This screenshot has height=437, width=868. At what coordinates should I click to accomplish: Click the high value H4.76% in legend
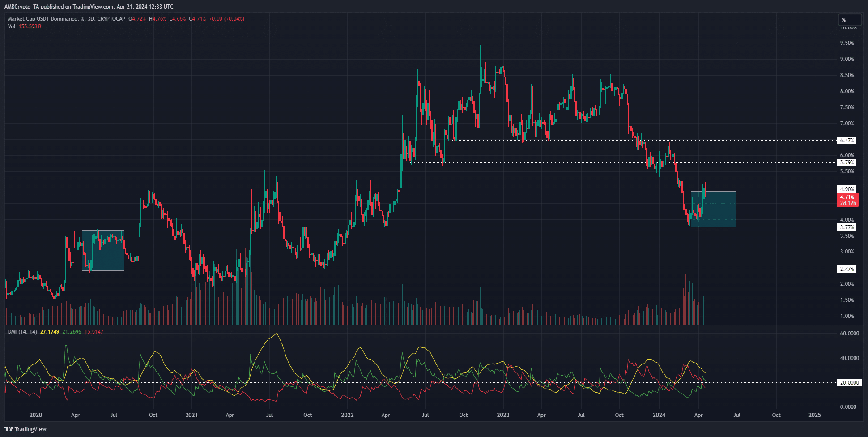point(157,19)
